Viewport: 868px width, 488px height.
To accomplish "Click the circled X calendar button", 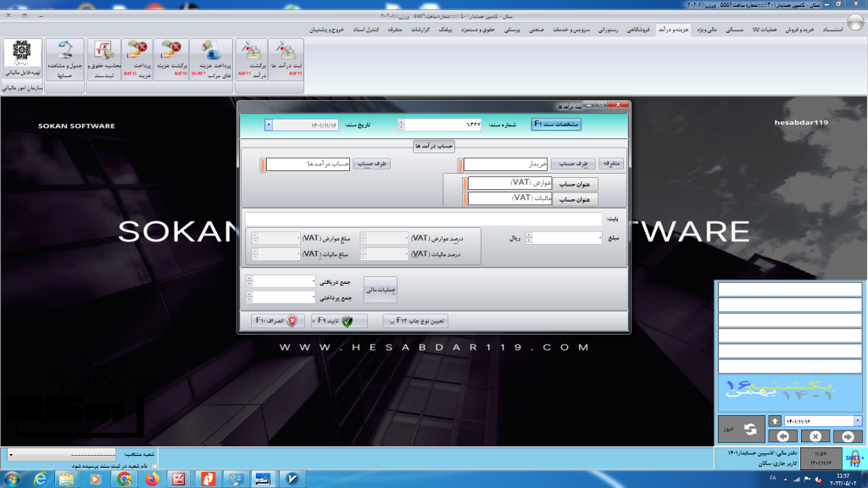I will pyautogui.click(x=815, y=436).
